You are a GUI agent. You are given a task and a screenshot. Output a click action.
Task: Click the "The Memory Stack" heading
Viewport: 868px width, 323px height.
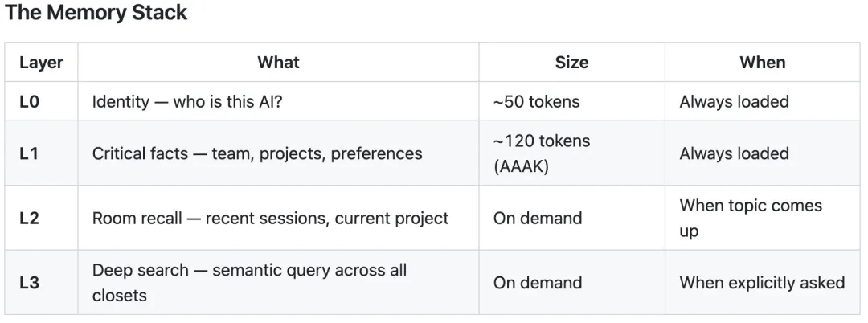coord(96,14)
